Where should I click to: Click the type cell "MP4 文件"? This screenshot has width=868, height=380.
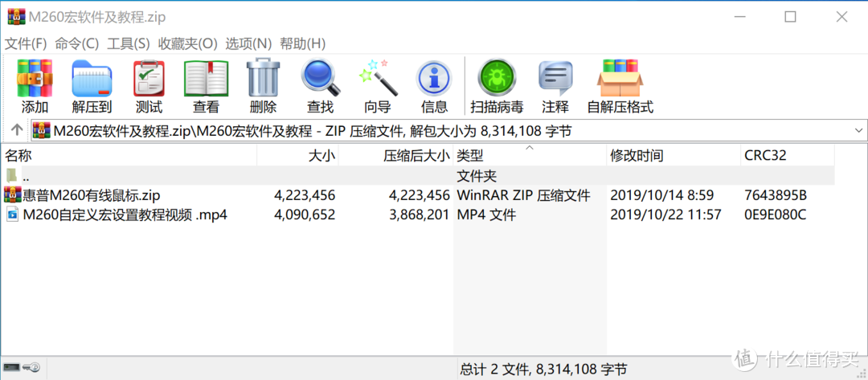[486, 215]
